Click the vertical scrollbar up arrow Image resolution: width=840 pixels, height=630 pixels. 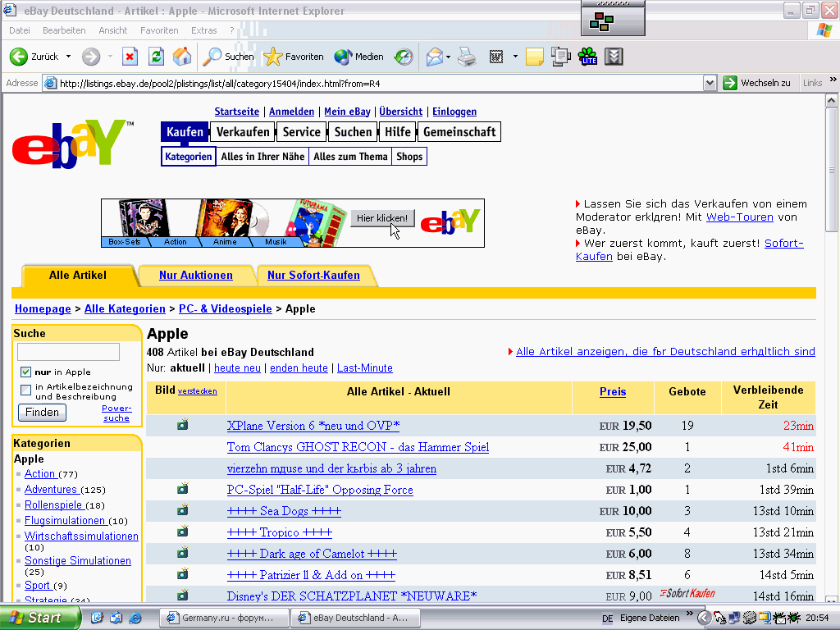click(x=832, y=101)
